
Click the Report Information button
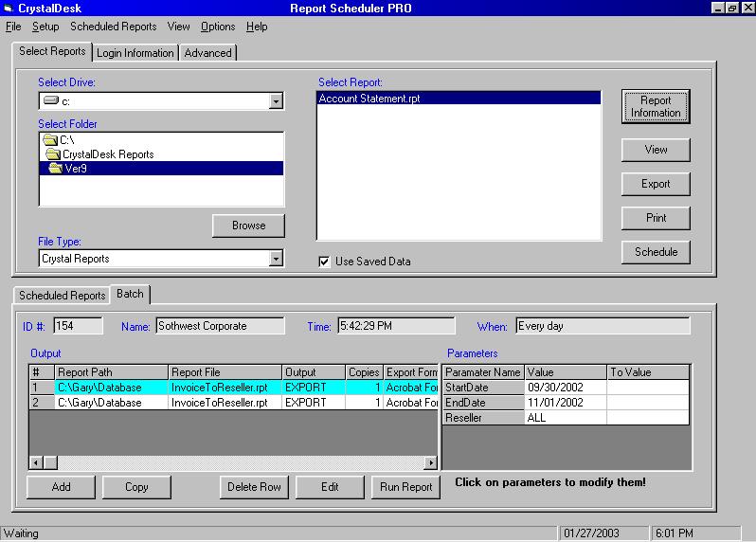click(656, 106)
